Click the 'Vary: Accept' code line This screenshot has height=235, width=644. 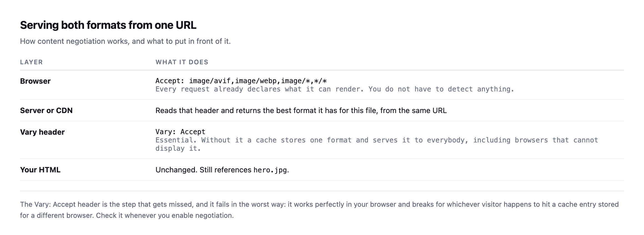[x=180, y=132]
